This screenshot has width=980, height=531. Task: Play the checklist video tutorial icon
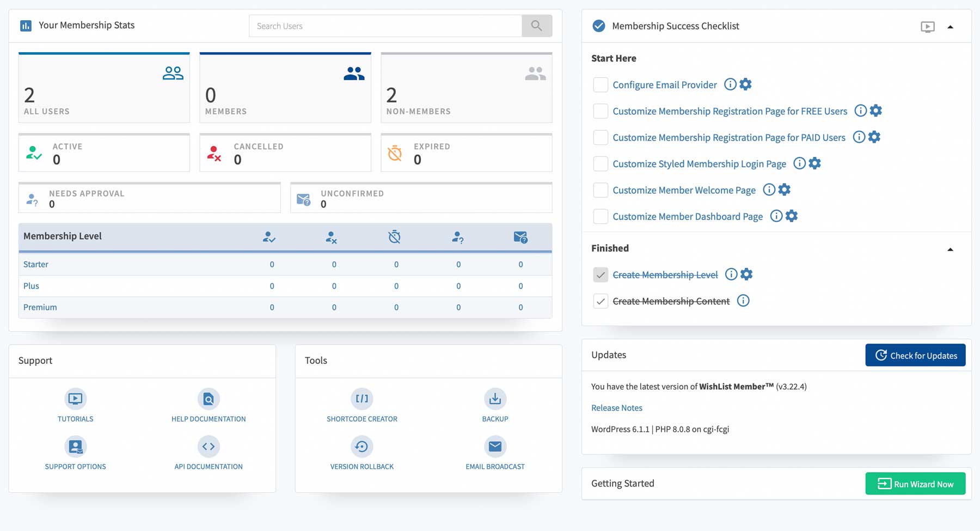926,26
